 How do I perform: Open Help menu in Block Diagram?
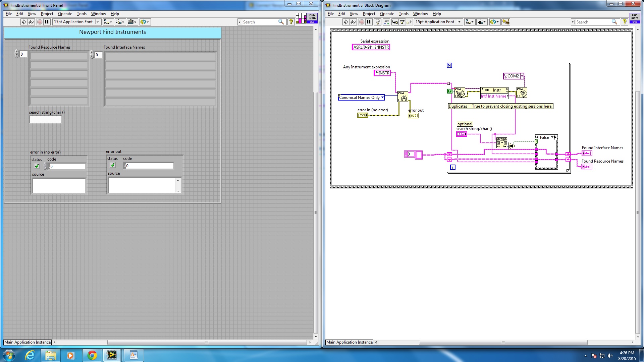tap(437, 14)
